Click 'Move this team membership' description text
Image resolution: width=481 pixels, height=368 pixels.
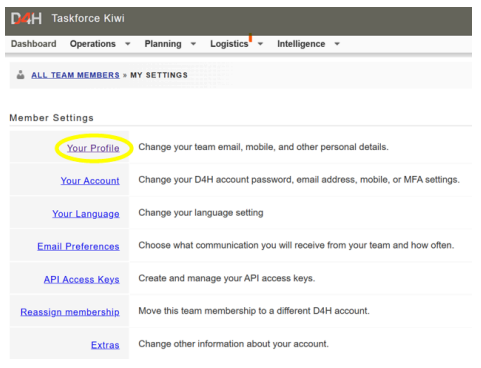pos(254,311)
